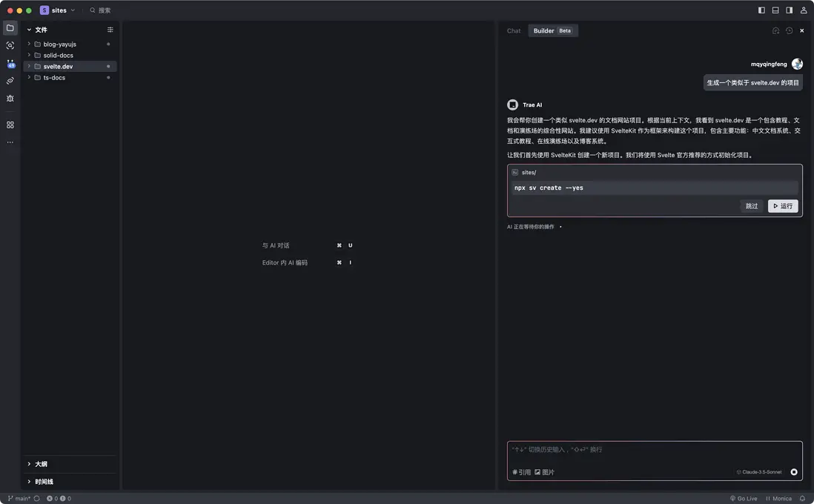Click the more options ellipsis in activity bar

tap(10, 142)
